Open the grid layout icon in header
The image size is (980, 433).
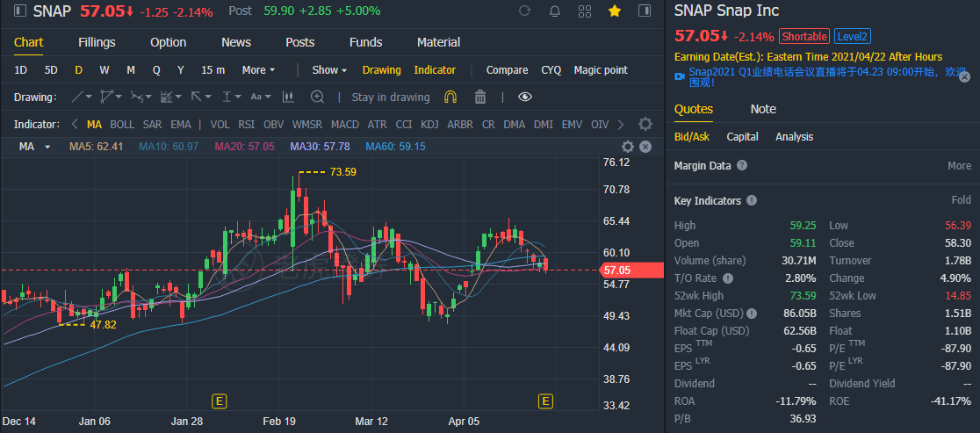tap(584, 11)
